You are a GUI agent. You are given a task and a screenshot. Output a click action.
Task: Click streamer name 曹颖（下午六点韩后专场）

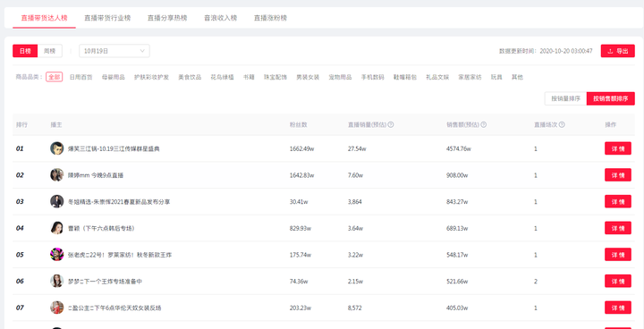pos(101,228)
